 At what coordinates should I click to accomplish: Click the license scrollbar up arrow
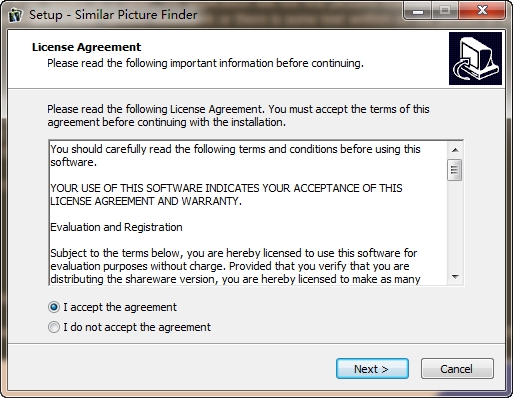[x=455, y=150]
